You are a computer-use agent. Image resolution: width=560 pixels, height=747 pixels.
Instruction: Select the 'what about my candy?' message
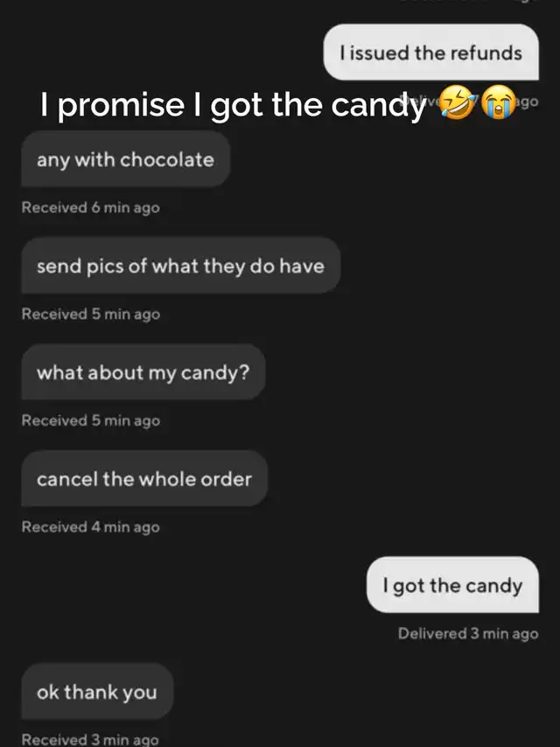143,372
